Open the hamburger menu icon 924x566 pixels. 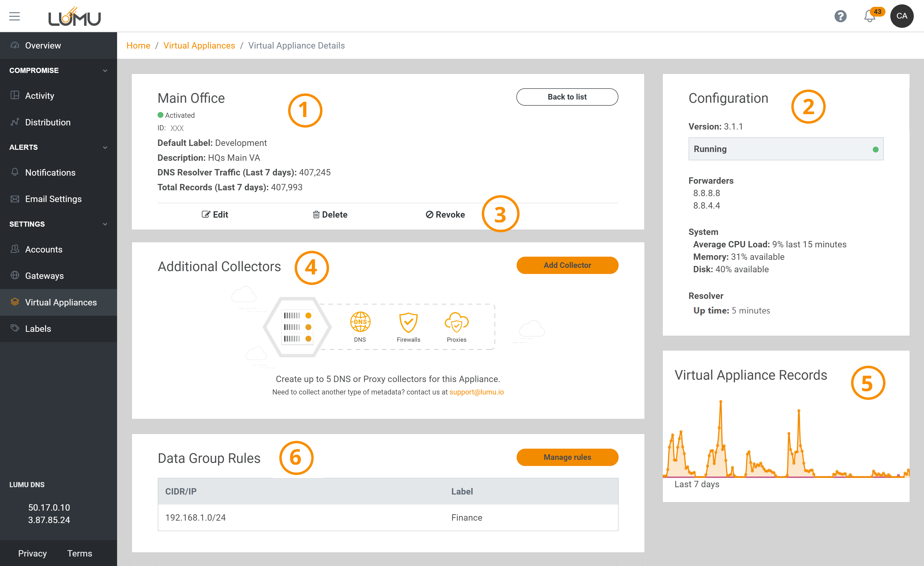pos(14,16)
